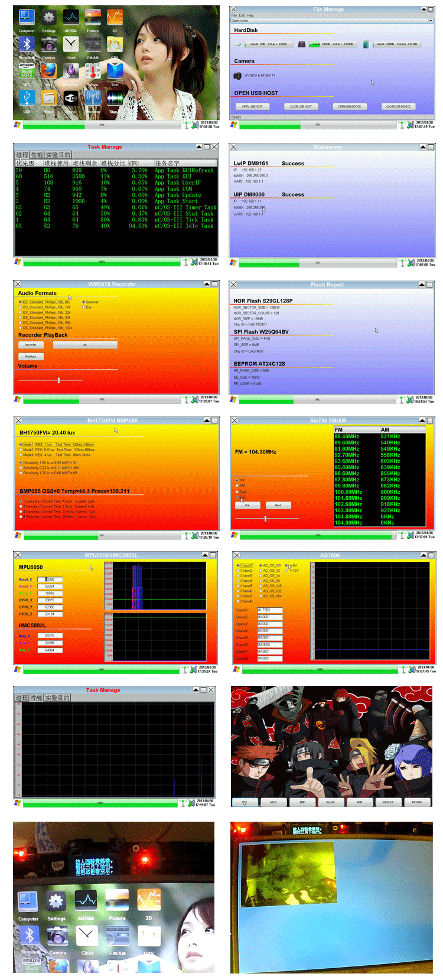Click the GYRO_X value field in MPU6050

pyautogui.click(x=50, y=600)
